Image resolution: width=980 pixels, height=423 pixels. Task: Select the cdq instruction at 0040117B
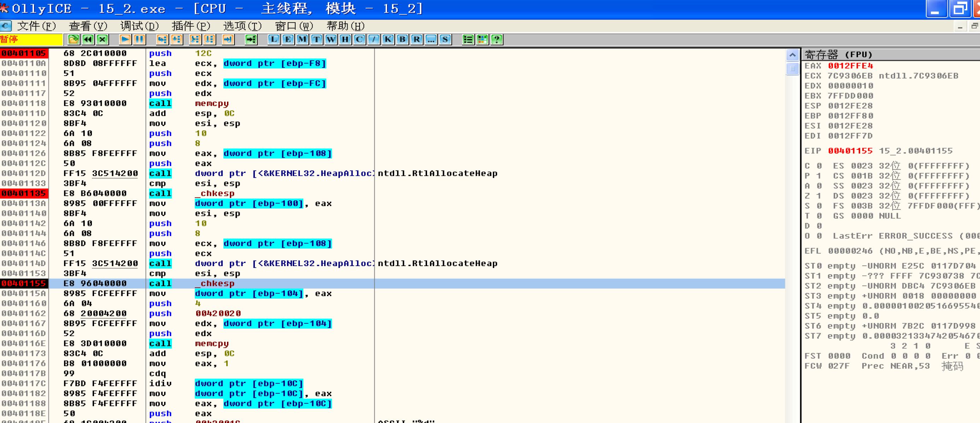(393, 374)
